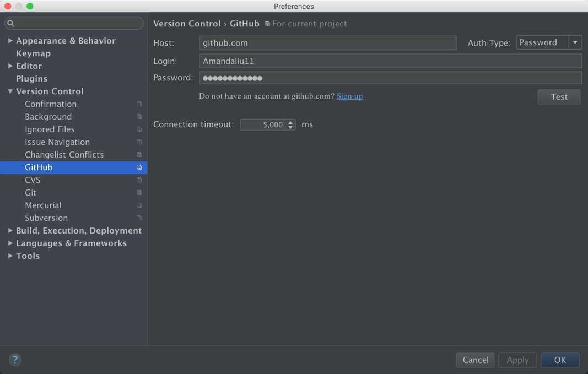This screenshot has height=374, width=588.
Task: Click the search magnifier icon
Action: point(10,23)
